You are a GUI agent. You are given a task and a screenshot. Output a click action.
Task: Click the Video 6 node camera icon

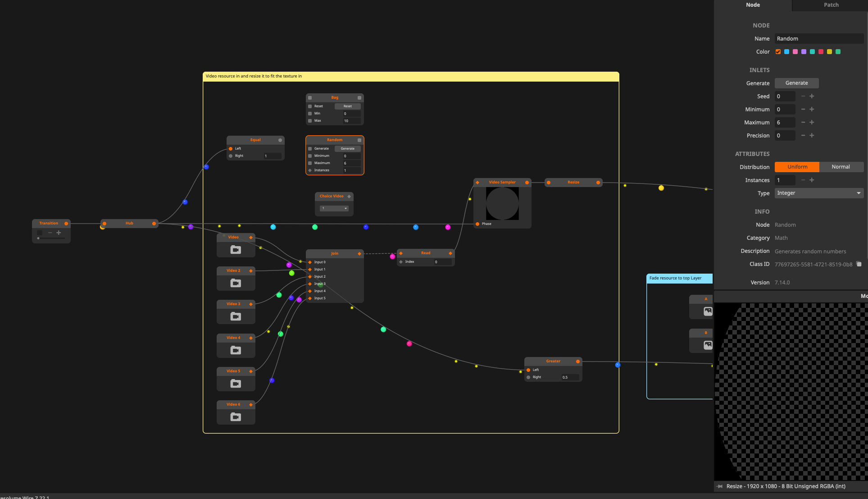tap(236, 417)
